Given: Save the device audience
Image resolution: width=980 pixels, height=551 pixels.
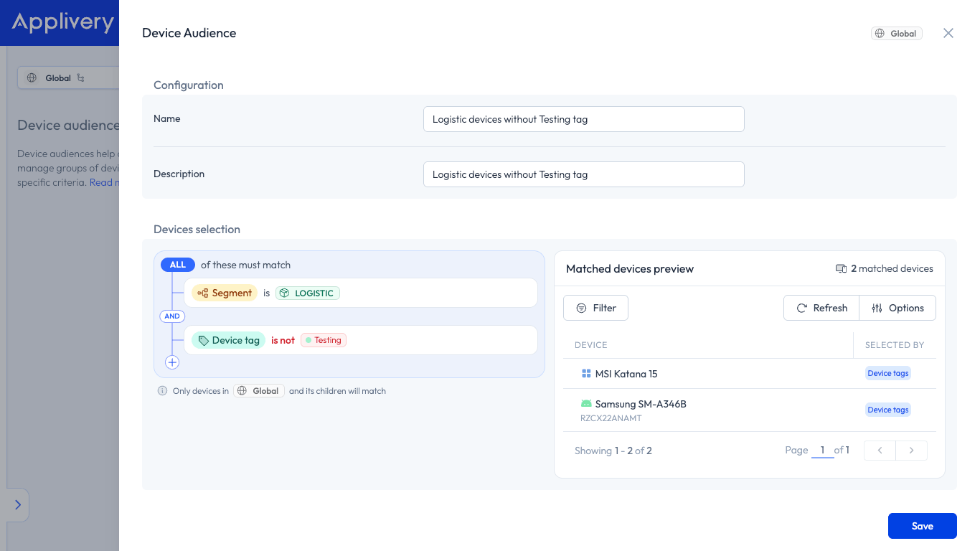Looking at the screenshot, I should [x=923, y=526].
